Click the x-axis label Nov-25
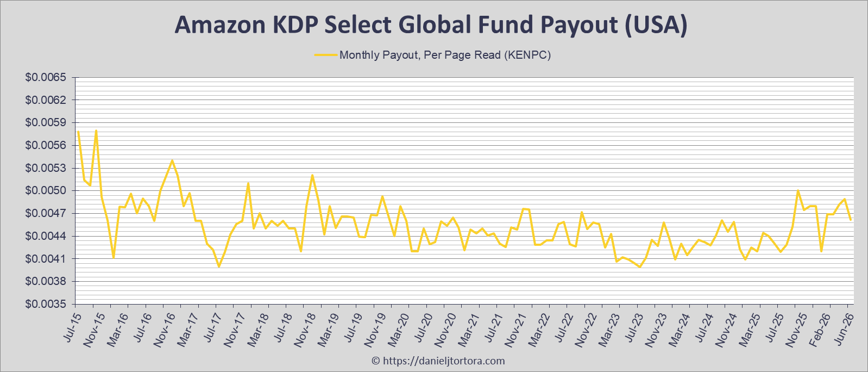This screenshot has width=868, height=372. coord(795,330)
